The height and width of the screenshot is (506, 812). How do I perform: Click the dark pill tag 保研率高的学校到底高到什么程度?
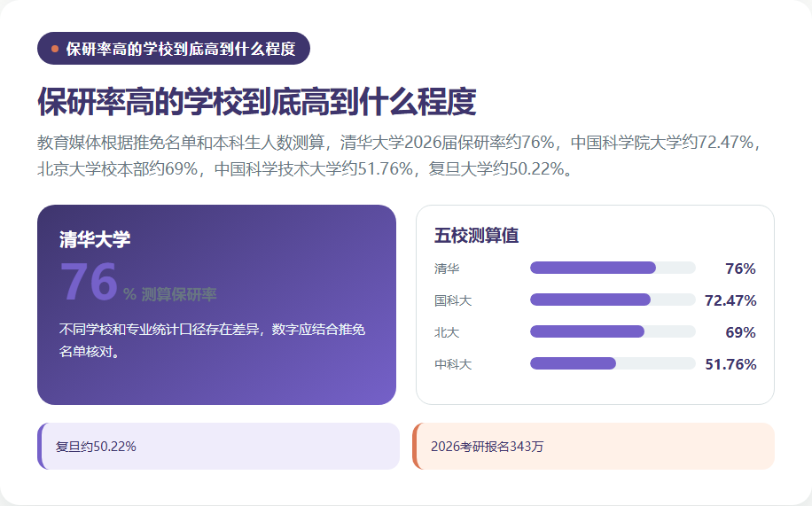click(174, 48)
